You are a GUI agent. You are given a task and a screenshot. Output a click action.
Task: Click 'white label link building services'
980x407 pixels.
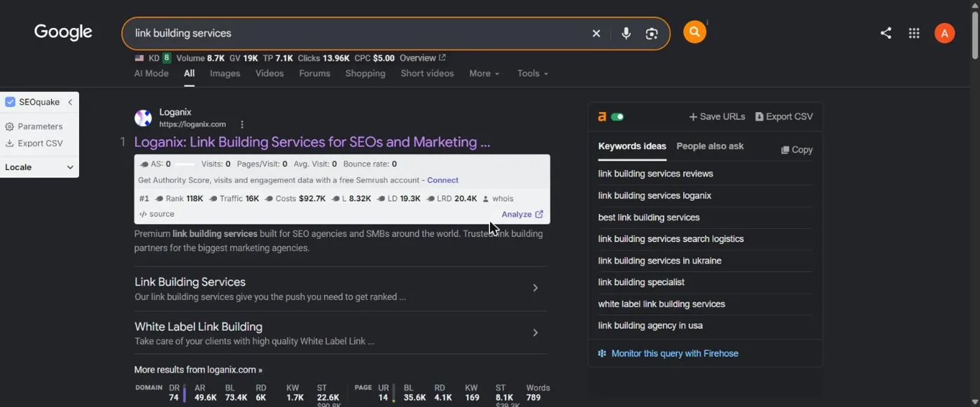coord(661,304)
